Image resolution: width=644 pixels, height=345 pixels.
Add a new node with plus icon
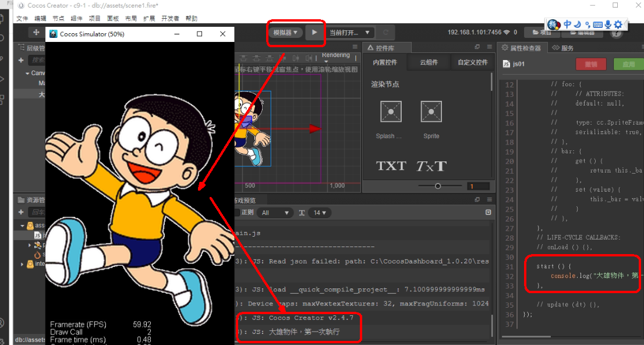21,60
